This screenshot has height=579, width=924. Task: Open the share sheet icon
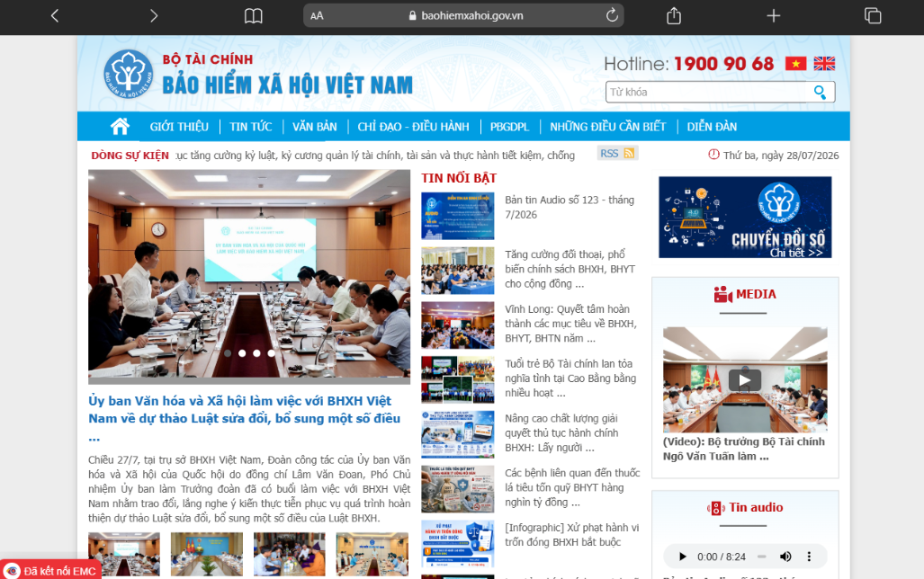pos(674,16)
